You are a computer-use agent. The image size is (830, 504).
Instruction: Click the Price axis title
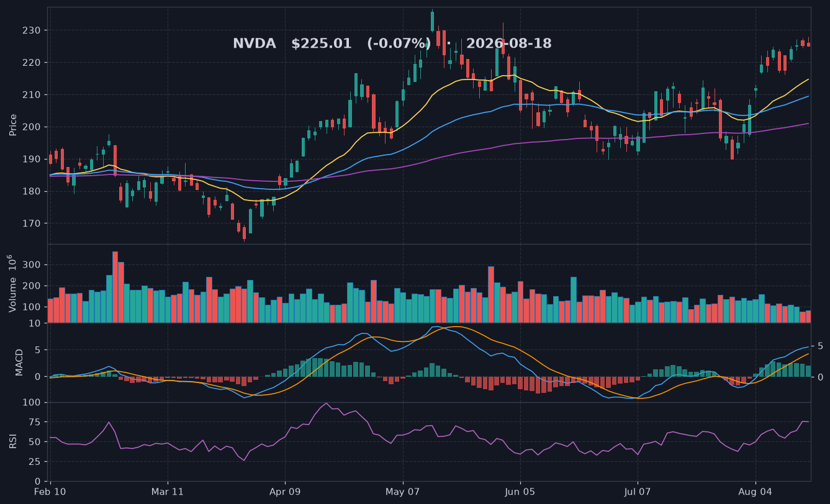point(13,125)
